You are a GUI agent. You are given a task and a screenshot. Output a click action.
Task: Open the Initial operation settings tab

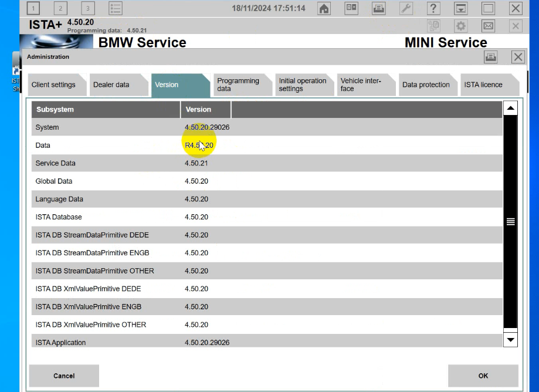(x=304, y=85)
